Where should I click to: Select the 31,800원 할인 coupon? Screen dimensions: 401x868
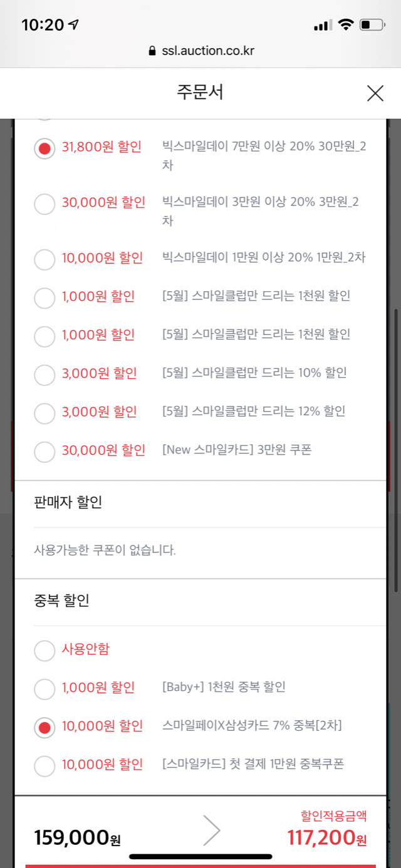pyautogui.click(x=44, y=149)
